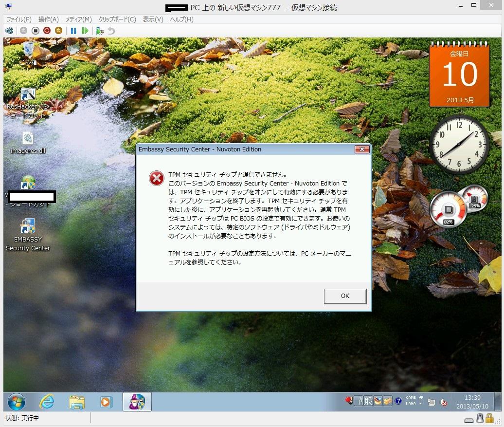Image resolution: width=504 pixels, height=427 pixels.
Task: Click the muted volume tray icon
Action: coord(443,402)
